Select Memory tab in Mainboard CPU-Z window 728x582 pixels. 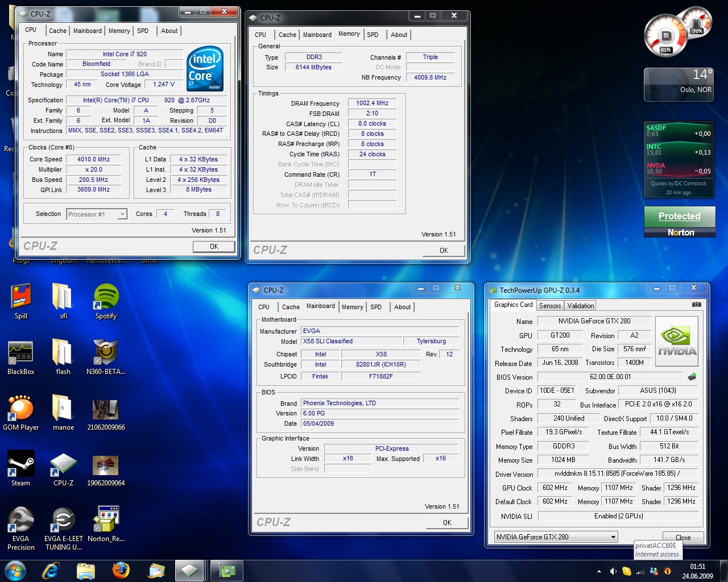pyautogui.click(x=353, y=307)
